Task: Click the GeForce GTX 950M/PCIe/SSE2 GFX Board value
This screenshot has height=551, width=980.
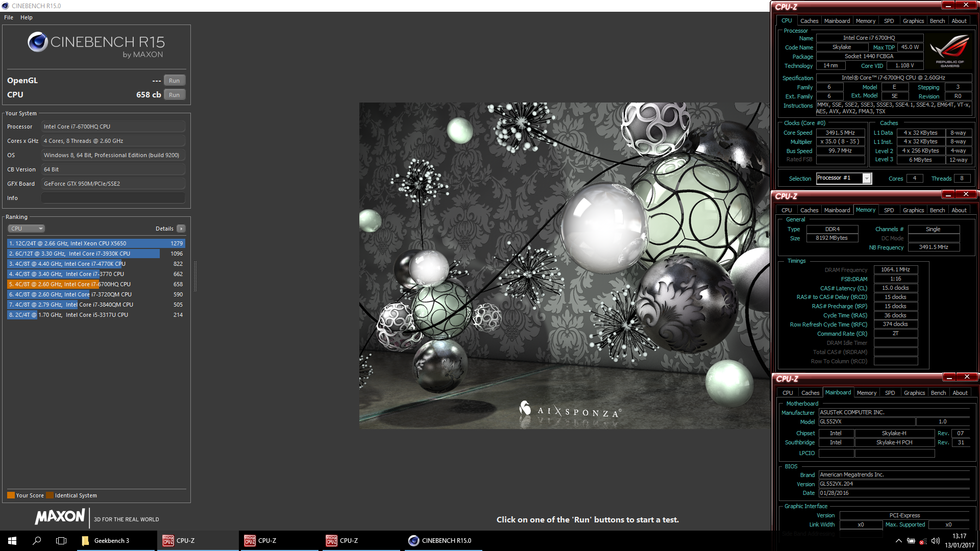Action: pyautogui.click(x=113, y=184)
